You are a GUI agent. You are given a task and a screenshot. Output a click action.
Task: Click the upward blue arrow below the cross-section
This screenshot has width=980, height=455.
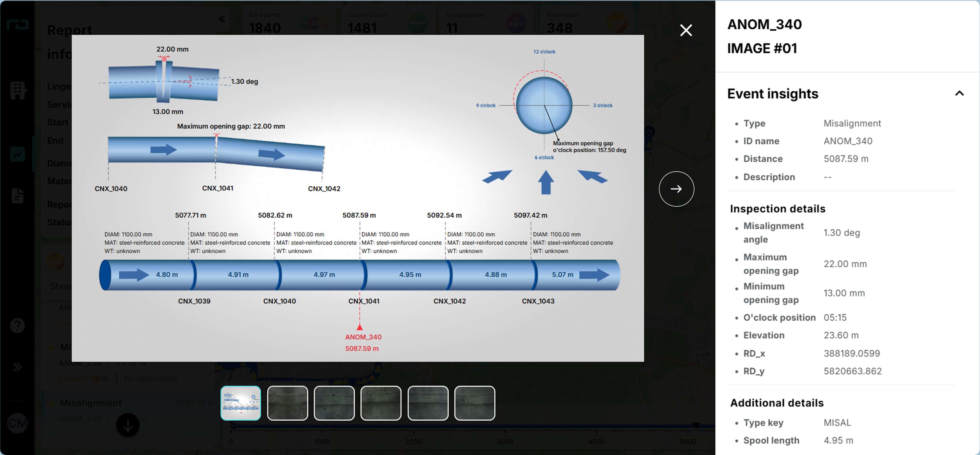(546, 183)
